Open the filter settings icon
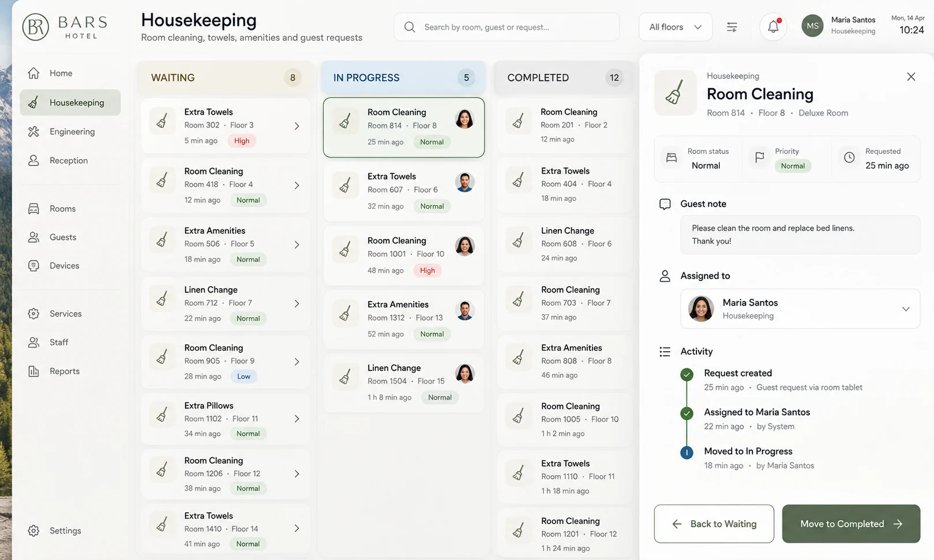Screen dimensions: 934x560 (x=732, y=27)
